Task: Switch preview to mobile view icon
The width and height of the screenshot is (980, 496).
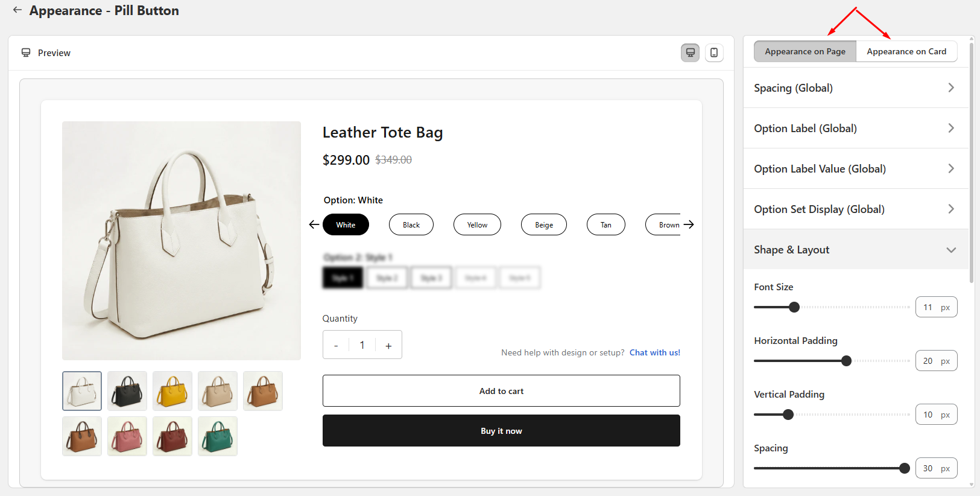Action: point(714,52)
